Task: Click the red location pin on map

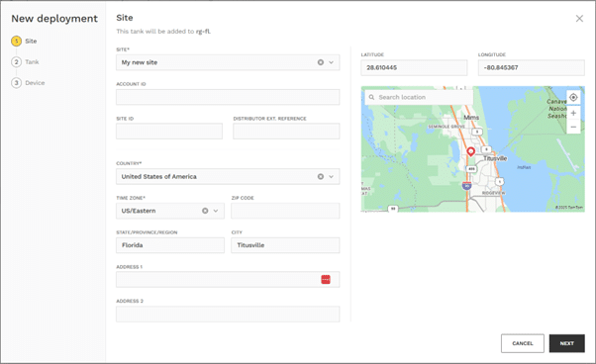Action: (x=470, y=151)
